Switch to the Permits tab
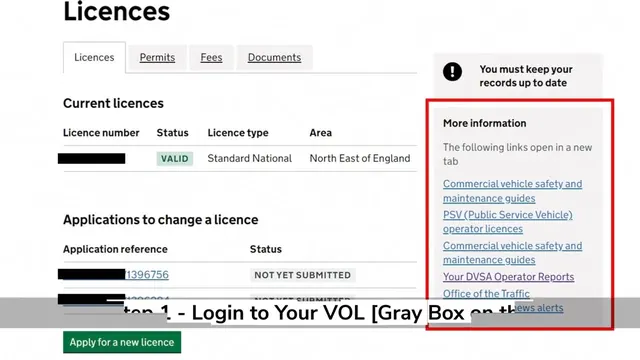Image resolution: width=640 pixels, height=360 pixels. (157, 58)
